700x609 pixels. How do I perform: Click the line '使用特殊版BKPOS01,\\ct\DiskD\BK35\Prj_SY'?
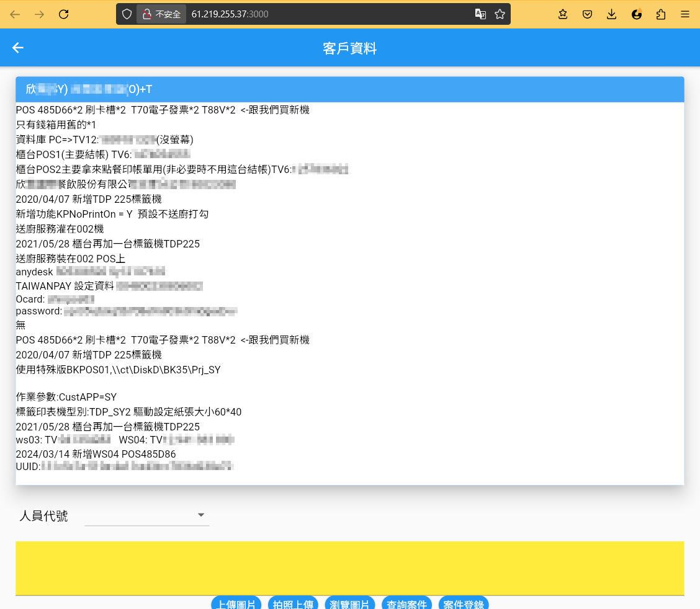pos(119,370)
